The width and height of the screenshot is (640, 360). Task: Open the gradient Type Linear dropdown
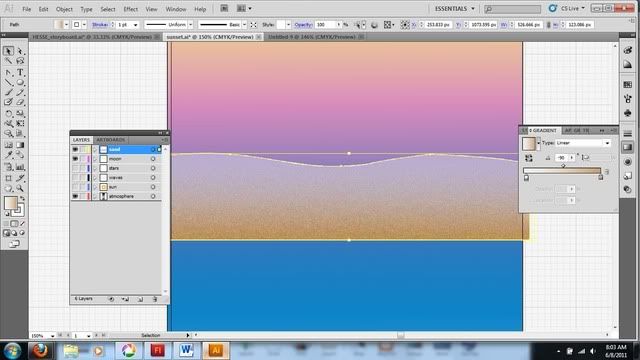pyautogui.click(x=583, y=143)
